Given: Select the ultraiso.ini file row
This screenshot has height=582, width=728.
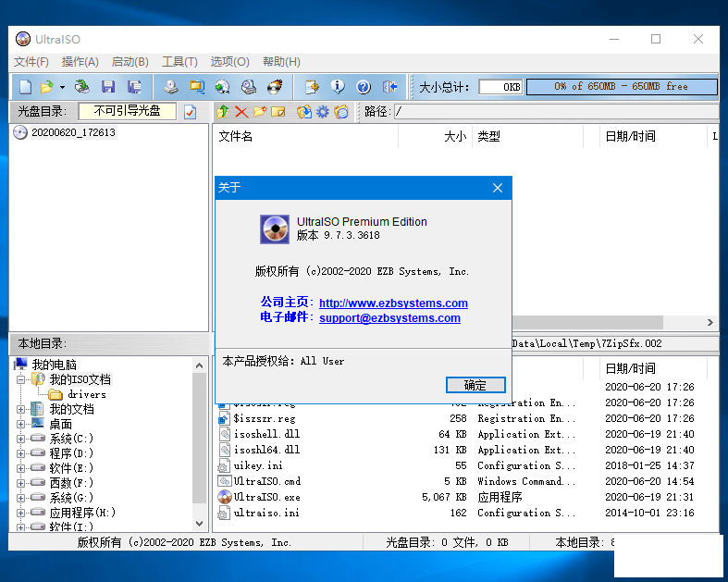Looking at the screenshot, I should [x=465, y=513].
